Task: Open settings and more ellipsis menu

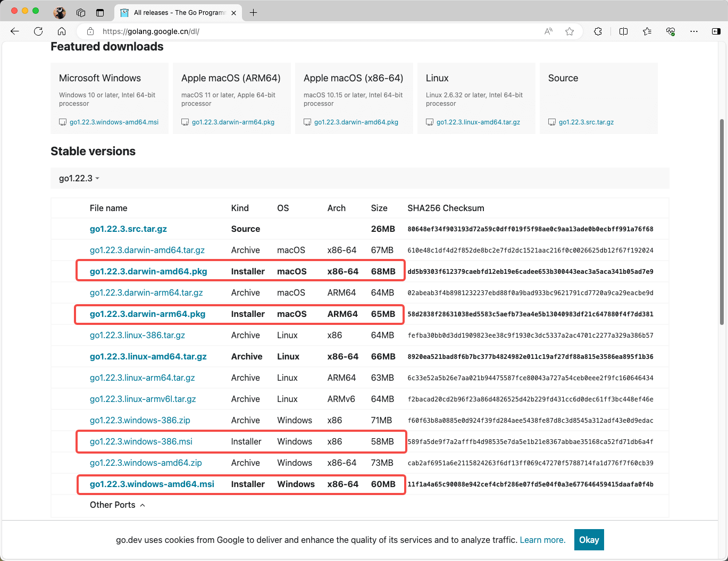Action: coord(694,31)
